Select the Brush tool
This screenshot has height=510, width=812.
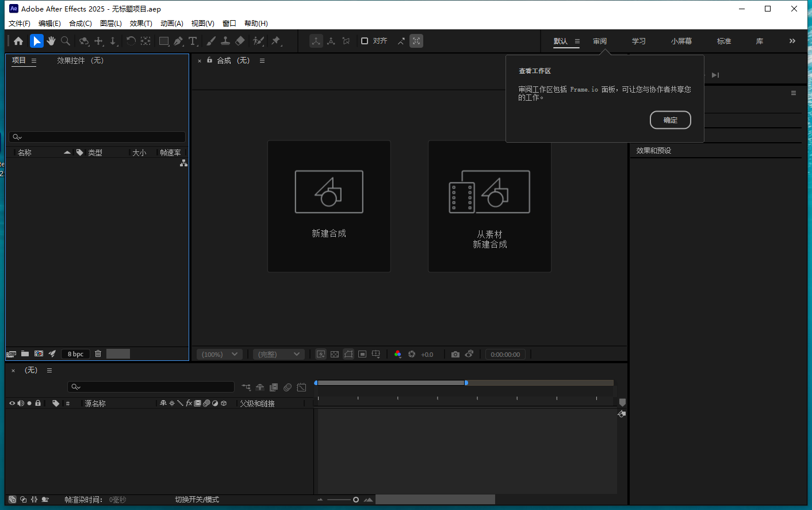211,41
